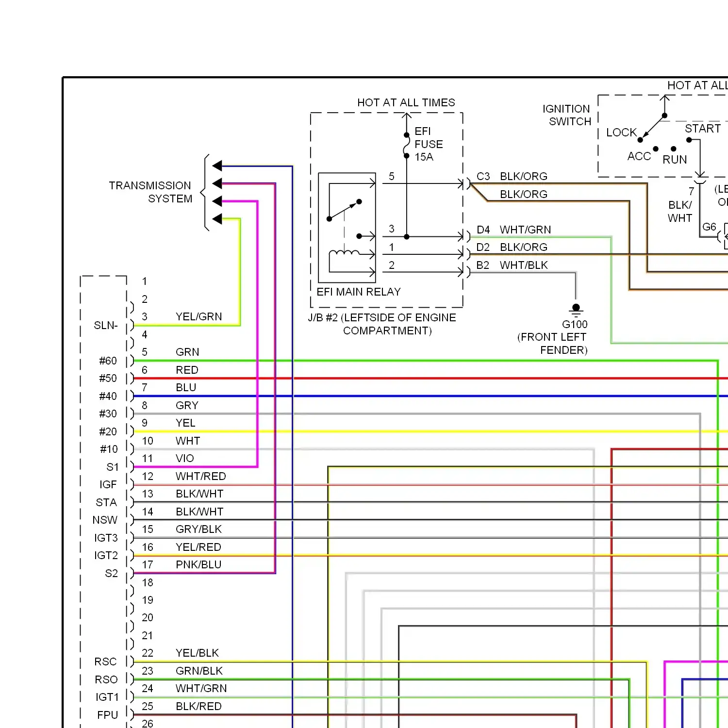Click the BLK/RED wire label

coord(199,706)
